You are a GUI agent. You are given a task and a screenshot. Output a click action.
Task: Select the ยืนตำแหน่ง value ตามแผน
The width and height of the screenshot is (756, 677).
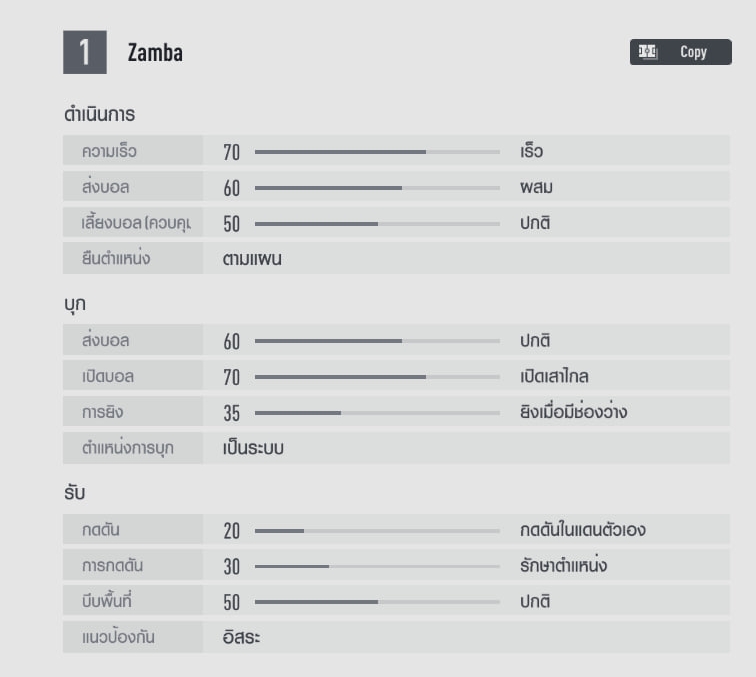[252, 259]
